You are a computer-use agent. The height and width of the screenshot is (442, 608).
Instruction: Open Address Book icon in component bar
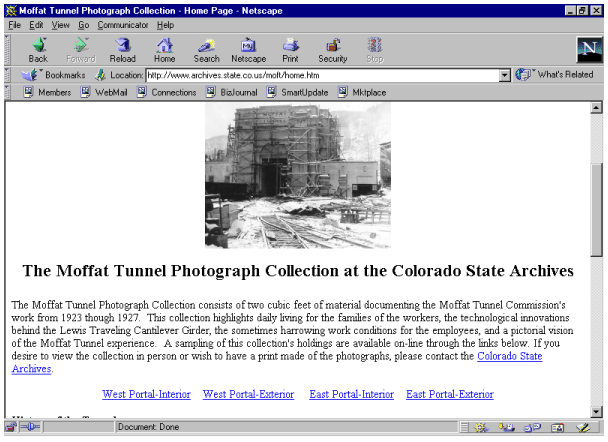558,427
